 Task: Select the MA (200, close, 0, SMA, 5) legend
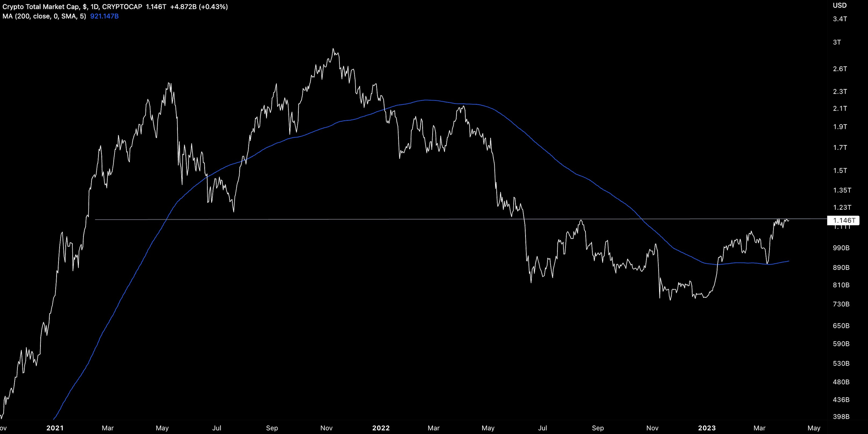[44, 16]
